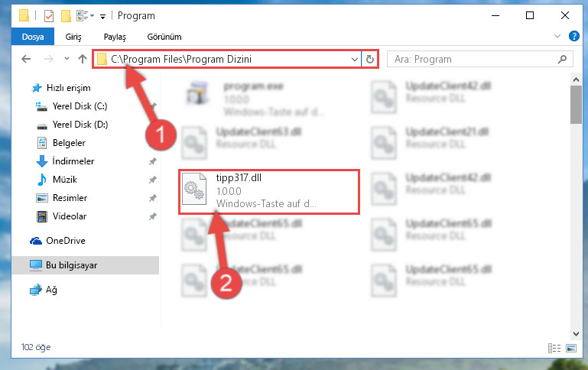Viewport: 588px width, 370px height.
Task: Click the search magnifier icon
Action: 562,59
